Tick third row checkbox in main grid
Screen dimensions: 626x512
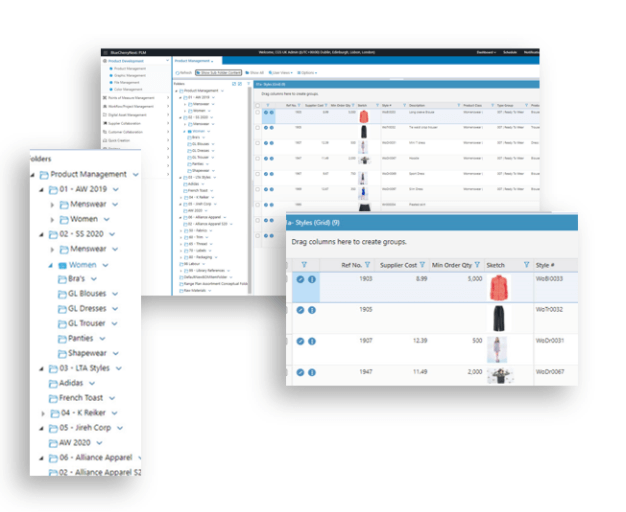point(258,143)
